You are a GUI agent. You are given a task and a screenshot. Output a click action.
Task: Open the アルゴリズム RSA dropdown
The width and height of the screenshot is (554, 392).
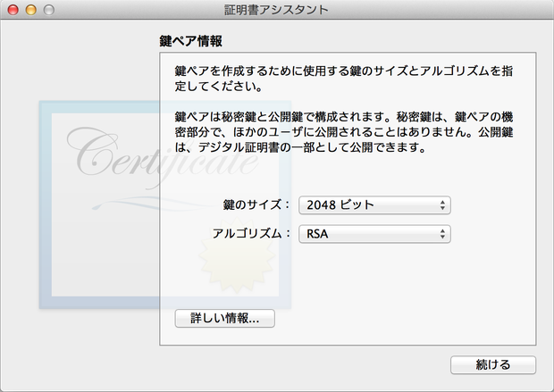coord(374,234)
